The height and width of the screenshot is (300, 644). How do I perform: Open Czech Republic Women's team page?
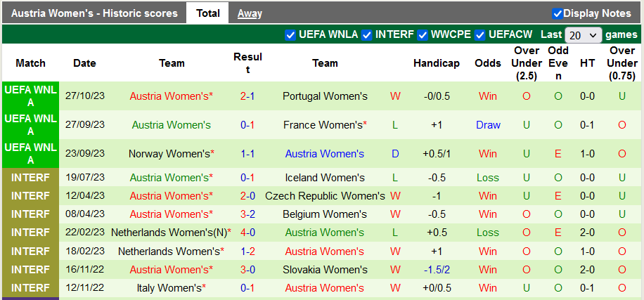point(325,196)
